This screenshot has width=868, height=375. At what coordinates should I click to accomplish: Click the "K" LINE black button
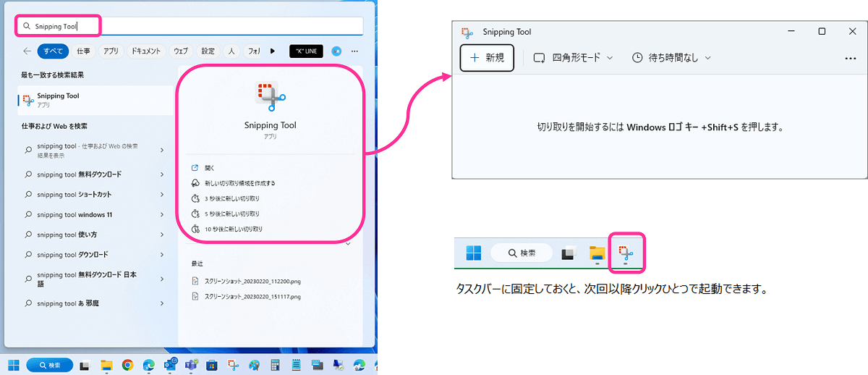click(x=306, y=51)
